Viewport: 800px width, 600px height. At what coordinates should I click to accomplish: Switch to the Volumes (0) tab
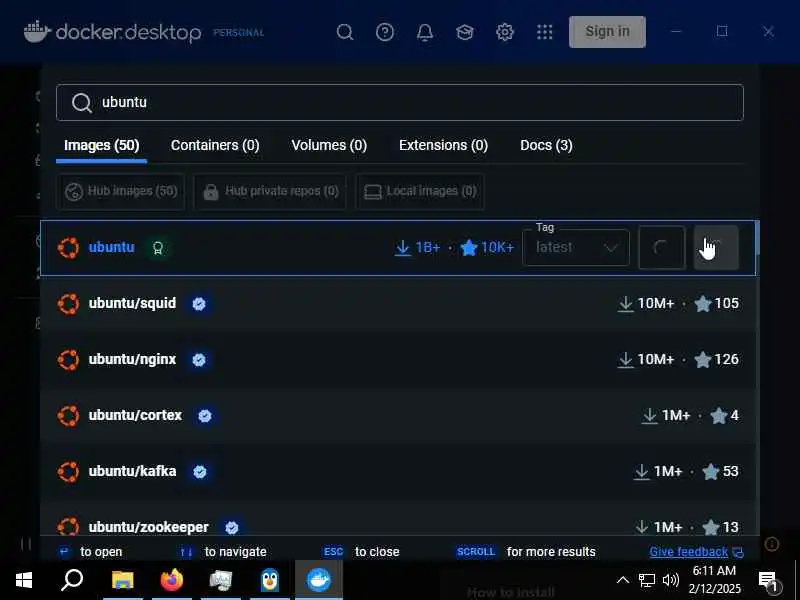pyautogui.click(x=329, y=145)
